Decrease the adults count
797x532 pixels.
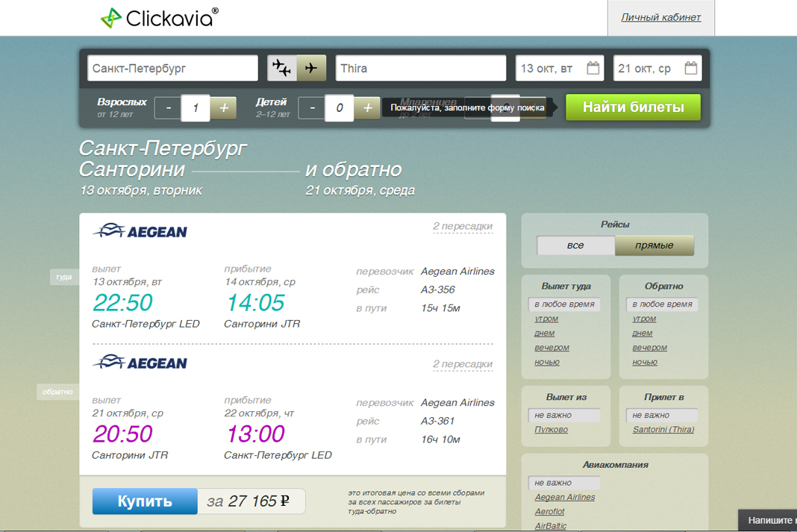168,107
